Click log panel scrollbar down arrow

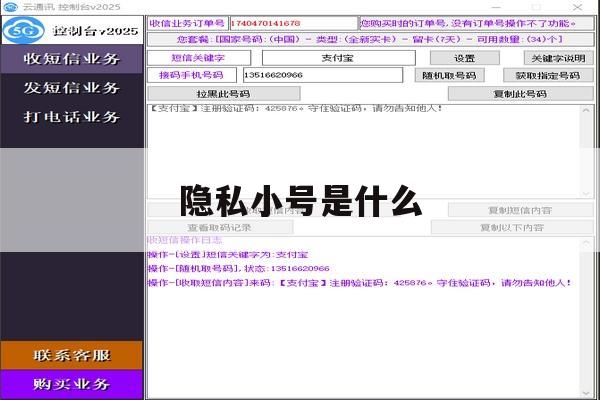586,393
